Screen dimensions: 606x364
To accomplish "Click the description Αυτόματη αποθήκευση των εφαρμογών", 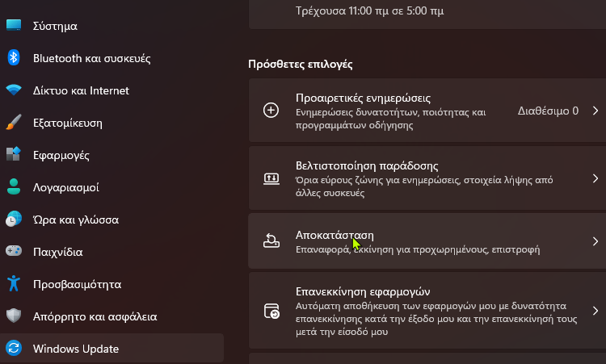I will pyautogui.click(x=436, y=319).
